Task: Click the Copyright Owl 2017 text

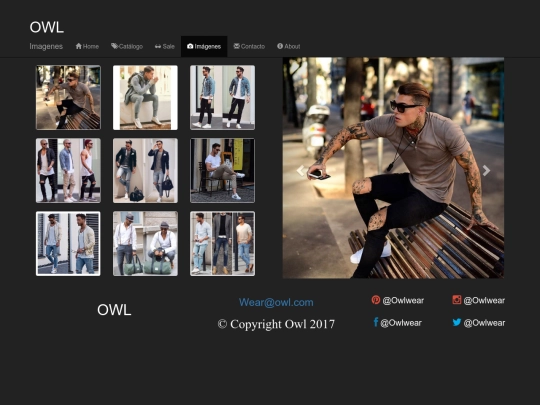Action: coord(276,324)
